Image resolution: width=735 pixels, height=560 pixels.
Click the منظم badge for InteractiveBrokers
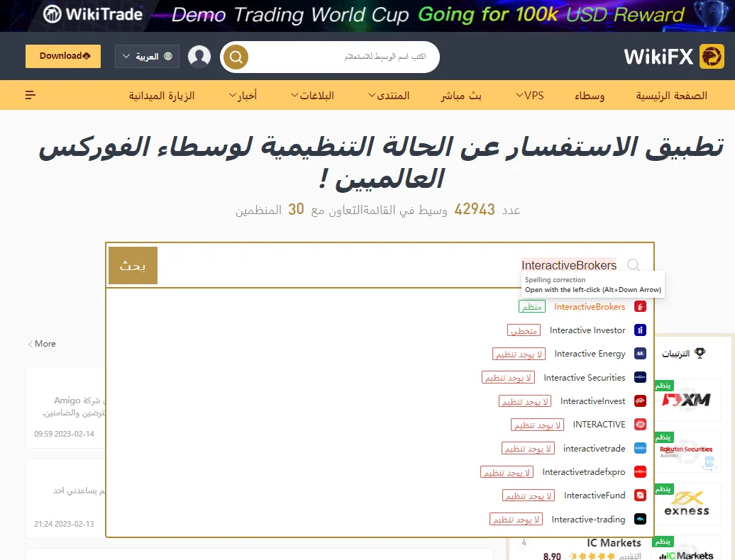coord(531,307)
